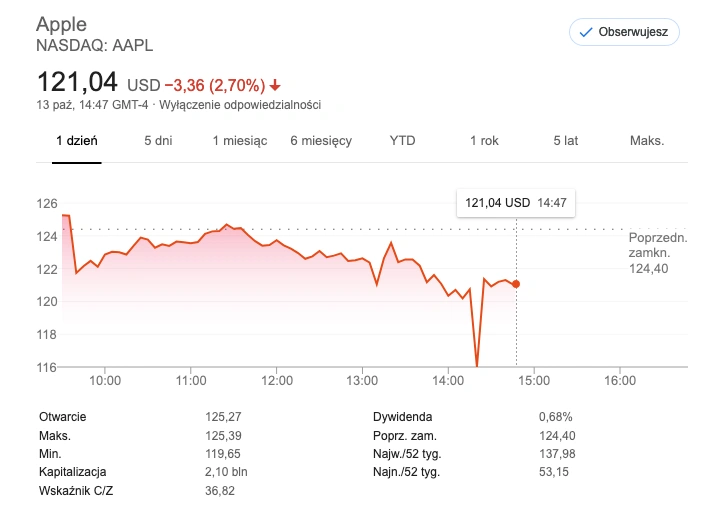This screenshot has height=507, width=712.
Task: Show the 6 miesięcy chart range
Action: [x=321, y=141]
